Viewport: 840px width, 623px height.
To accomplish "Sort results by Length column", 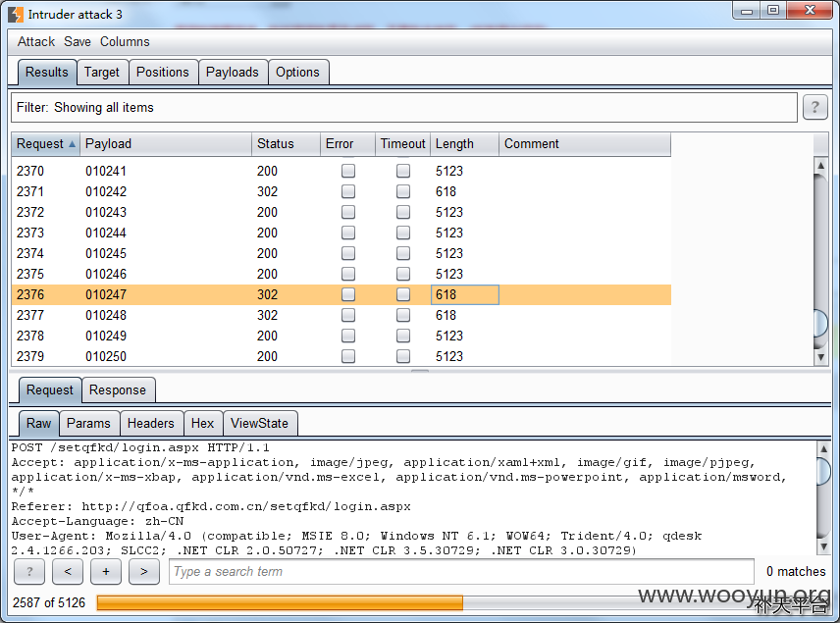I will pyautogui.click(x=464, y=143).
